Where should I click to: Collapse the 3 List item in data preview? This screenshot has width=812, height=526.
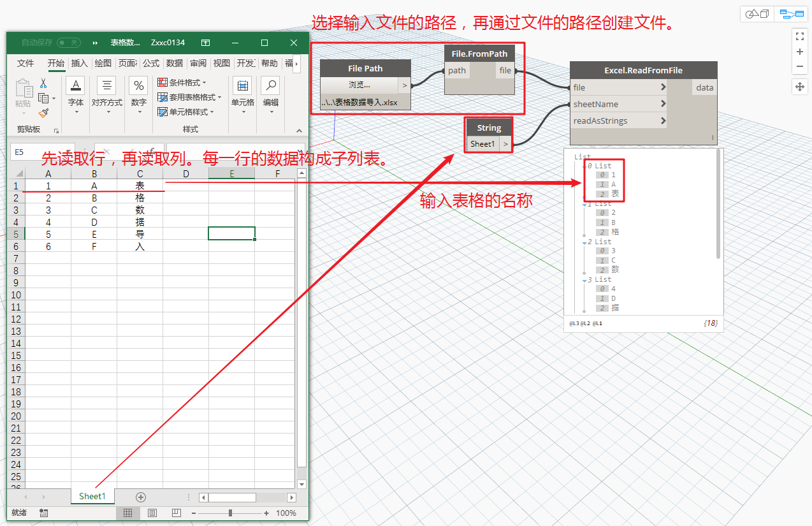584,281
